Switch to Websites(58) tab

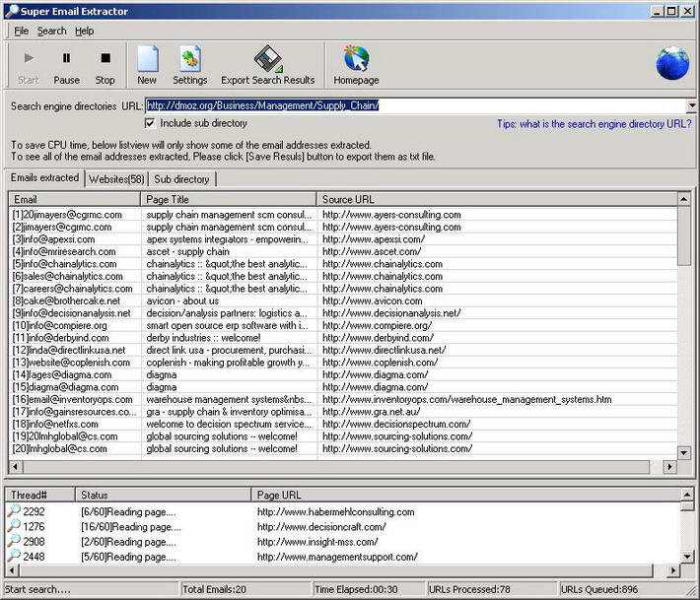116,179
